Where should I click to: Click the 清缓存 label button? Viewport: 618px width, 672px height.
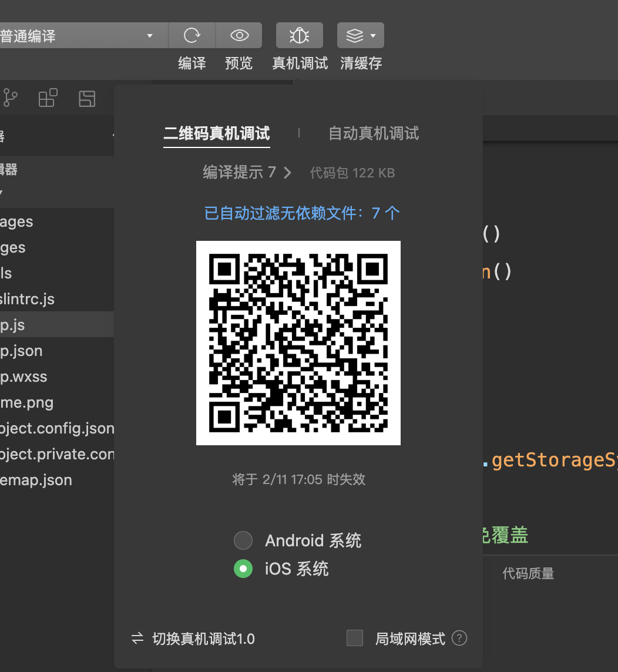(x=361, y=63)
